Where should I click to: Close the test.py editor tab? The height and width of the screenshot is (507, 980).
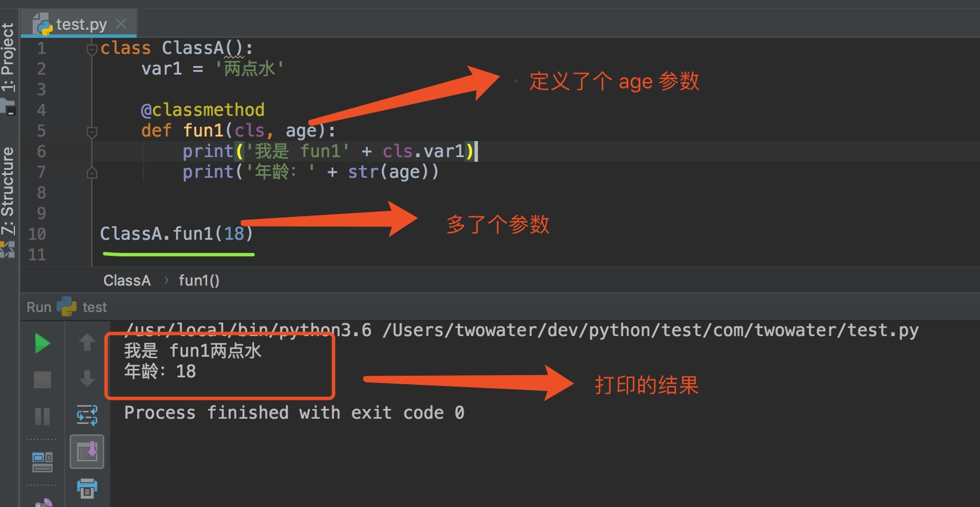pyautogui.click(x=121, y=24)
